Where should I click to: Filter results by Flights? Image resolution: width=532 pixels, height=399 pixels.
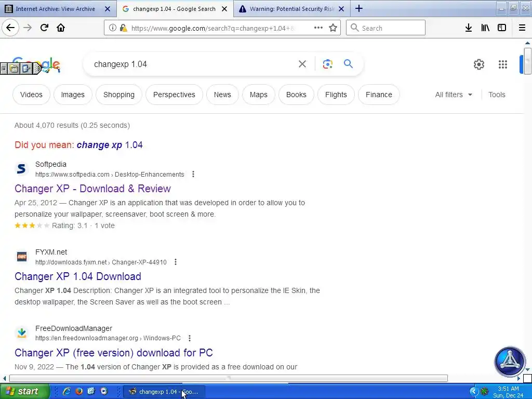[336, 95]
